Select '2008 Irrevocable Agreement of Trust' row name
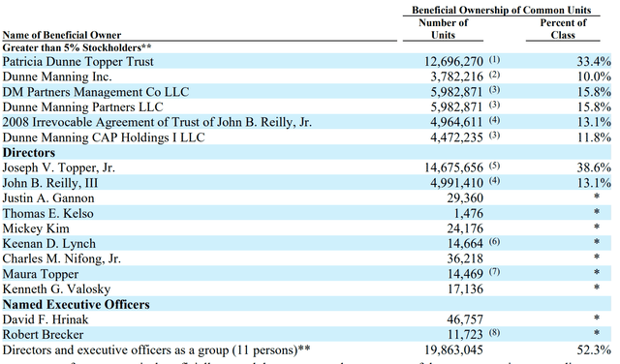The image size is (620, 364). (157, 122)
